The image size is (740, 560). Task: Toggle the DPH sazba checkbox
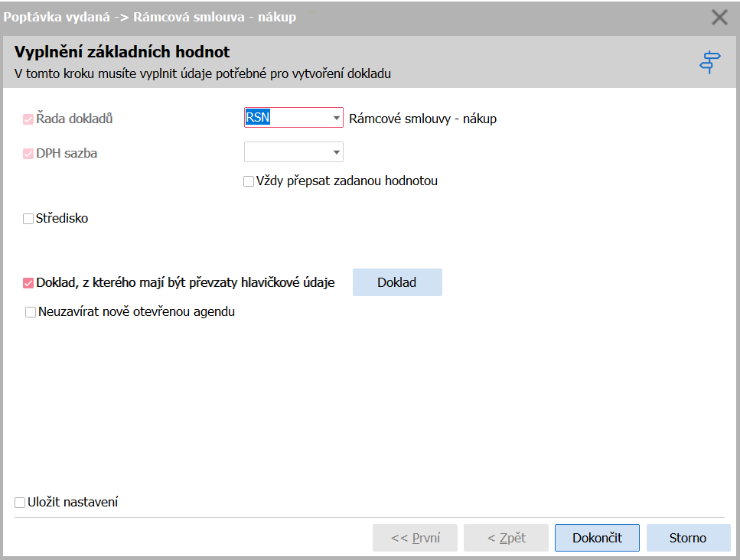click(x=28, y=154)
